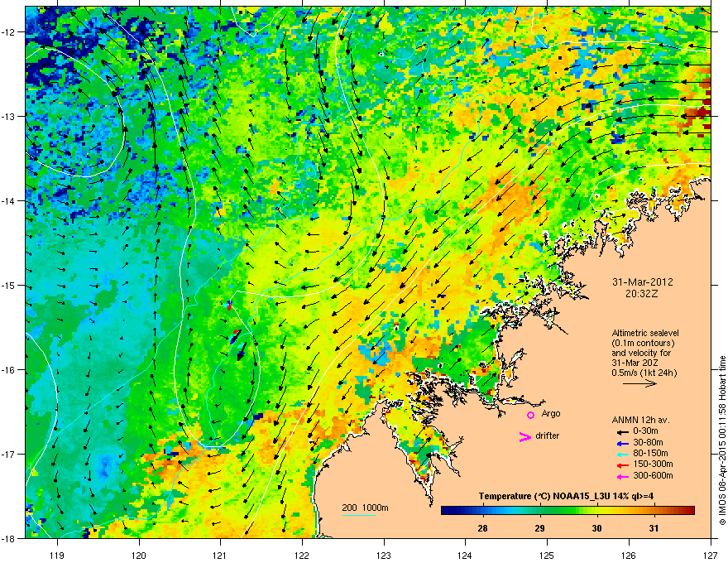Click the Temperature NOAA15_L3U title text
The height and width of the screenshot is (563, 728).
pyautogui.click(x=566, y=496)
